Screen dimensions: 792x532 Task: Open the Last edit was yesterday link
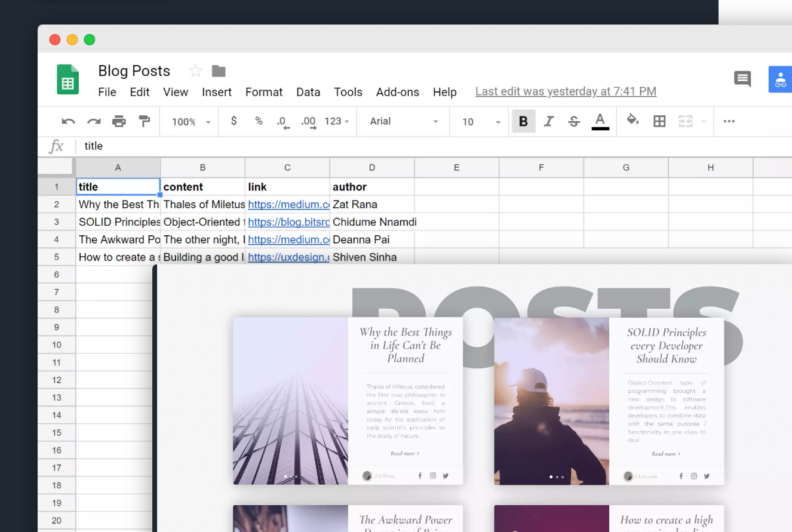(566, 91)
